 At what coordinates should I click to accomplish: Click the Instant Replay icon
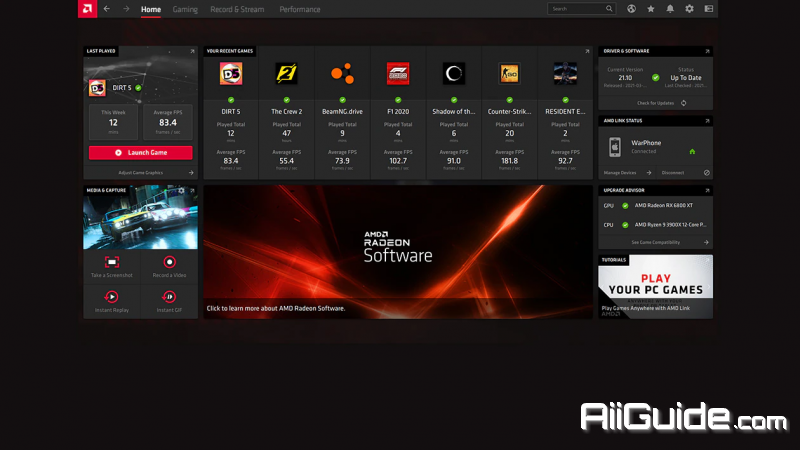click(112, 297)
